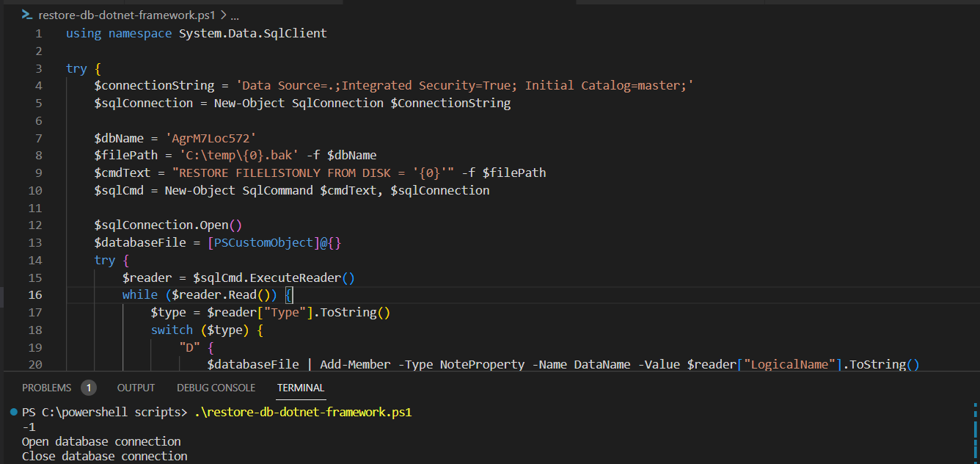Click 'ExecuteReader' method on line 15
The width and height of the screenshot is (980, 464).
pyautogui.click(x=295, y=278)
